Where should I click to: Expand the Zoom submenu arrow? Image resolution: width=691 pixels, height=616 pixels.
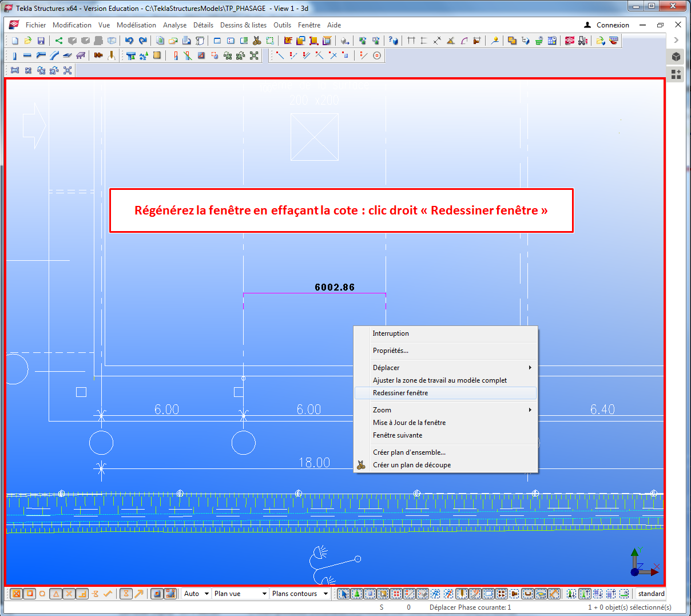tap(530, 410)
